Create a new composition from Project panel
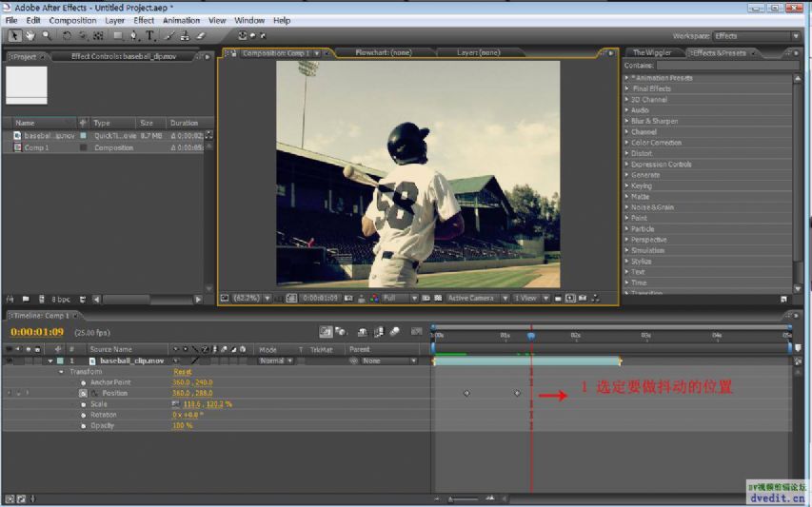The image size is (812, 507). 42,300
